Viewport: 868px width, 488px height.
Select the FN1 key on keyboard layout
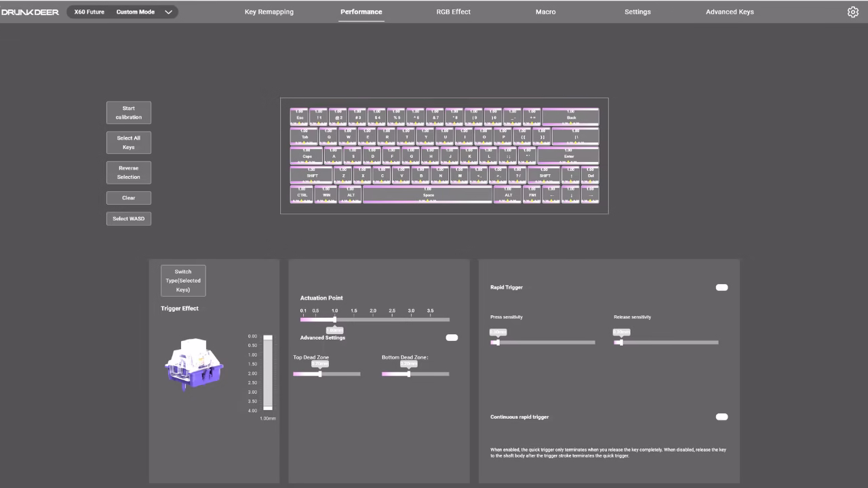pos(532,195)
